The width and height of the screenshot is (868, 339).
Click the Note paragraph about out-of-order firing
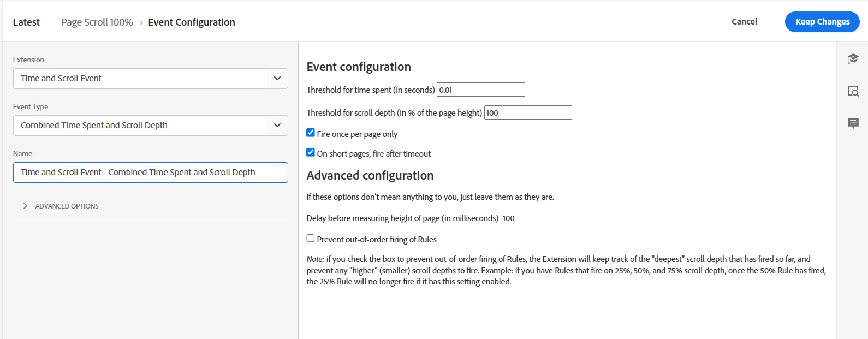566,270
